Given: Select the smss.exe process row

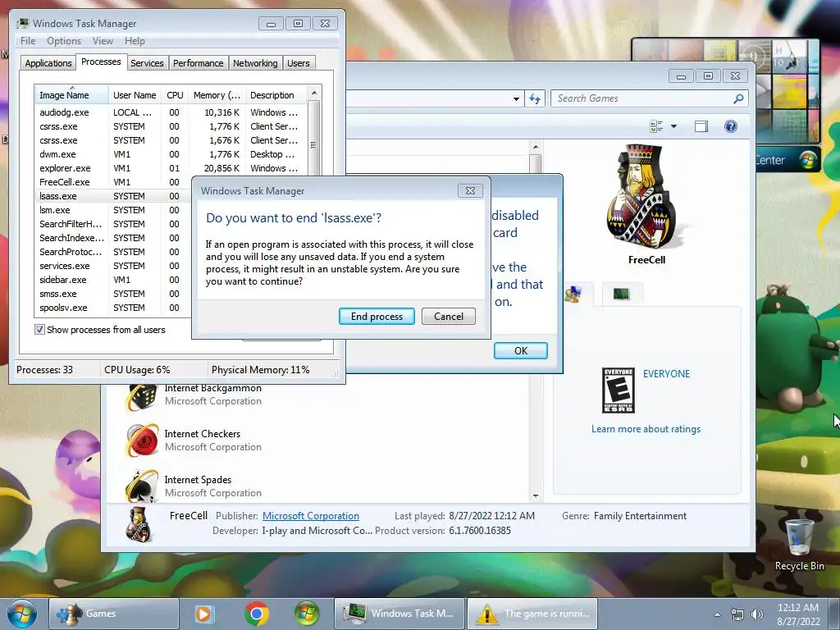Looking at the screenshot, I should point(113,294).
